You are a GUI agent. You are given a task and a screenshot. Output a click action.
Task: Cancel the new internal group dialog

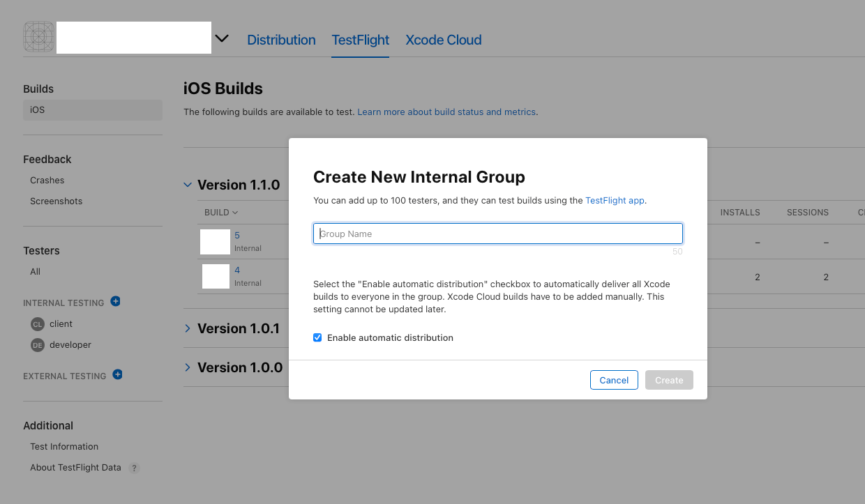click(614, 380)
